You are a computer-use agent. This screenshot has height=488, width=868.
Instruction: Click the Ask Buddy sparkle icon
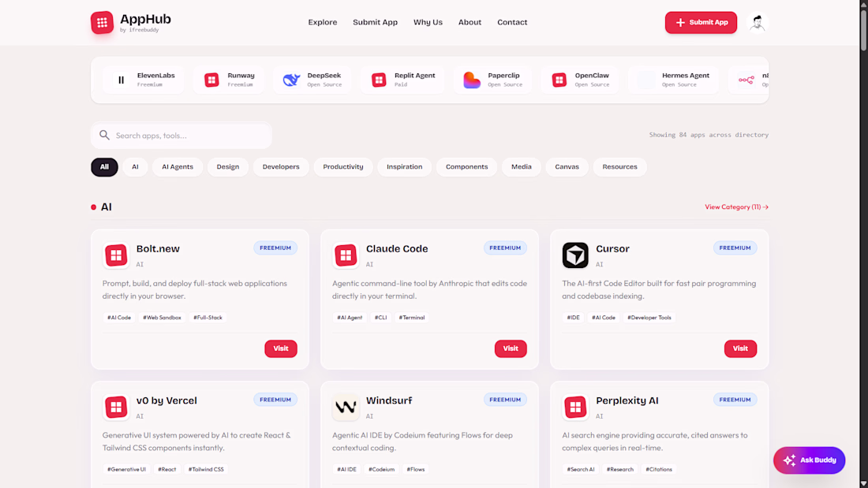789,460
